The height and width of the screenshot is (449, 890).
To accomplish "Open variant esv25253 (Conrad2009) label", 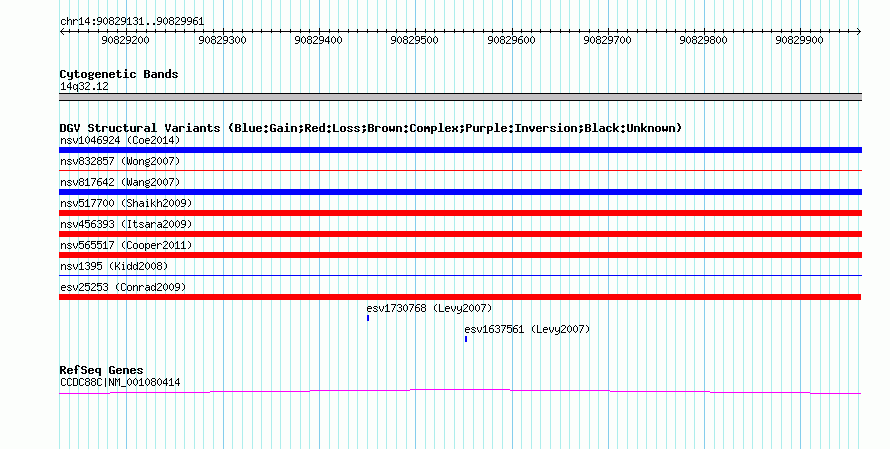I will 123,287.
